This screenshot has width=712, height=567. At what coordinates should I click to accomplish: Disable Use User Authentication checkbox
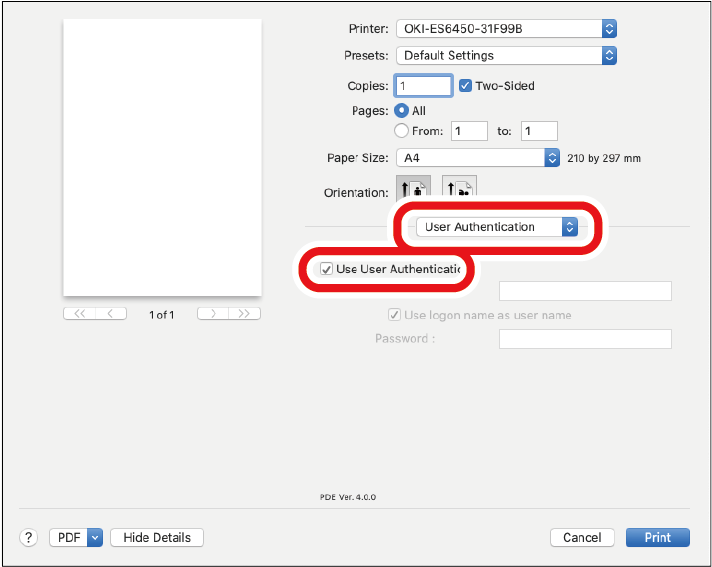326,269
